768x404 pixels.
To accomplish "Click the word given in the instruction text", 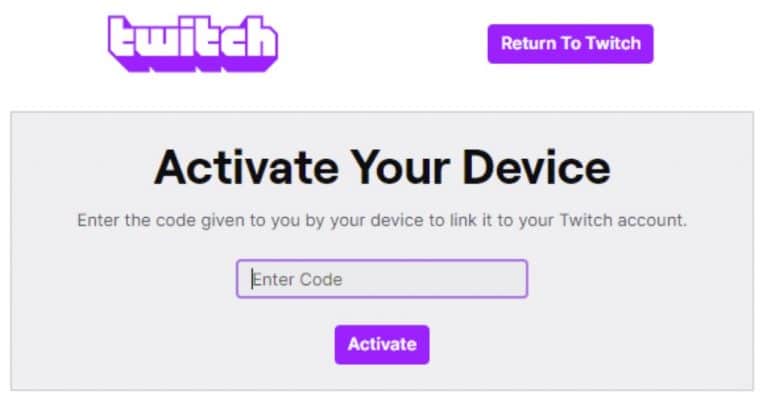I will click(223, 221).
